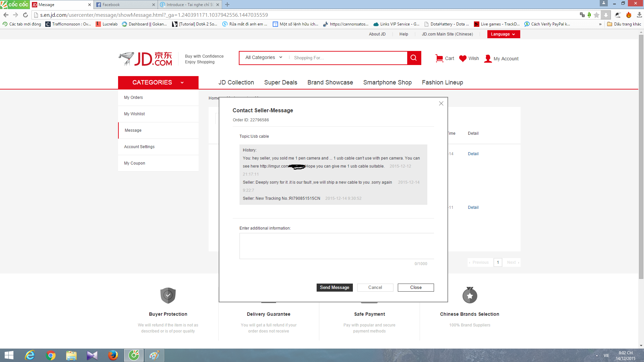Expand the All Categories dropdown
This screenshot has width=644, height=362.
[x=264, y=58]
